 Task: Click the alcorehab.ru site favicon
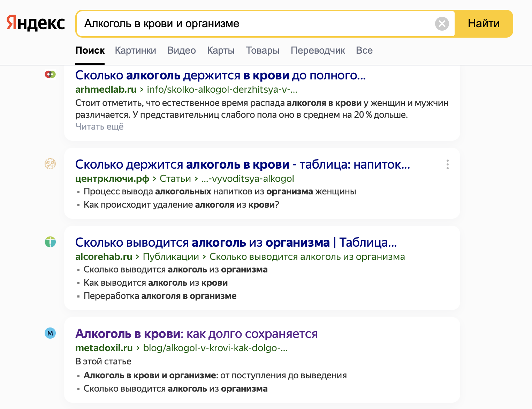pos(50,242)
